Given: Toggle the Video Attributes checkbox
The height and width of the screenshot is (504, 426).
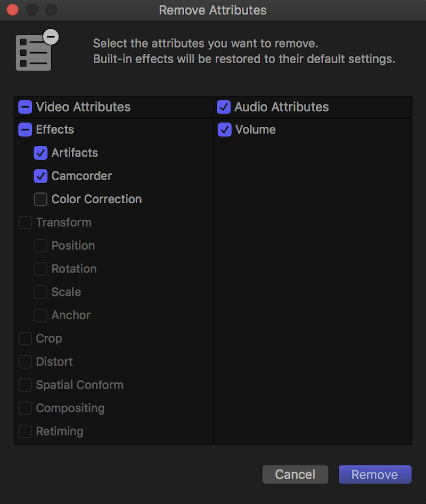Looking at the screenshot, I should point(25,107).
